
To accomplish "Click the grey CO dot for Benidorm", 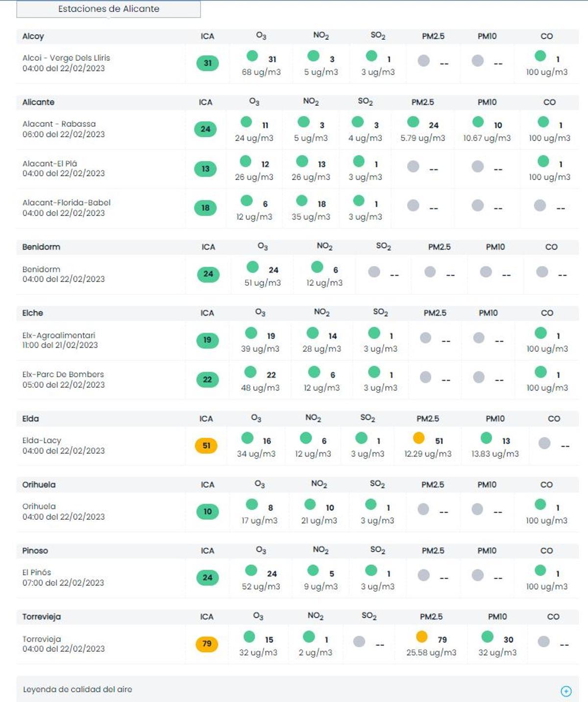I will coord(542,272).
